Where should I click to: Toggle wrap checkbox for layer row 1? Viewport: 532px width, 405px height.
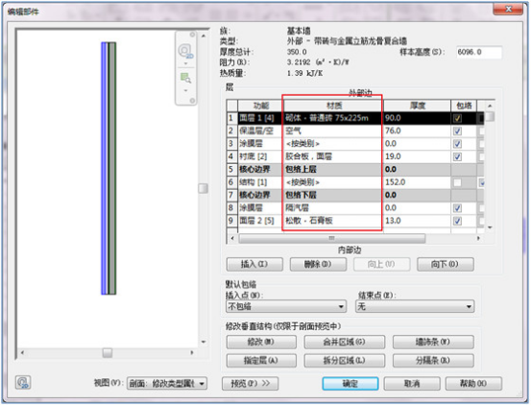pyautogui.click(x=457, y=118)
